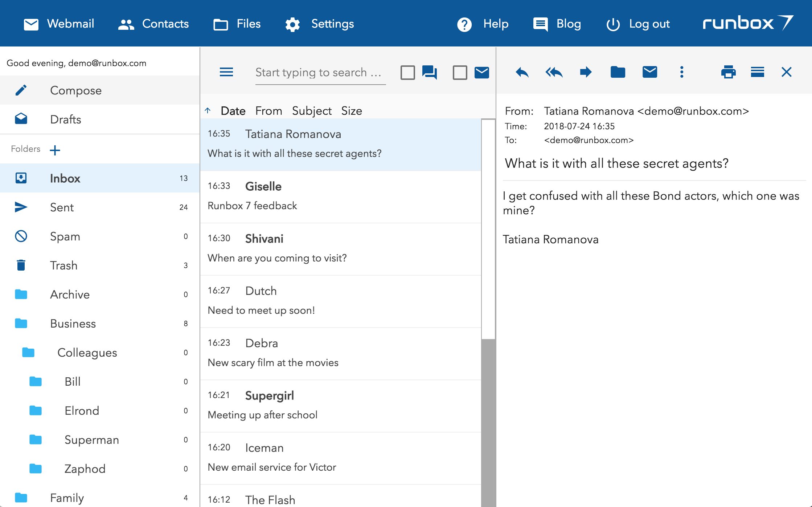Click the Move to folder icon
The width and height of the screenshot is (812, 507).
pos(618,72)
